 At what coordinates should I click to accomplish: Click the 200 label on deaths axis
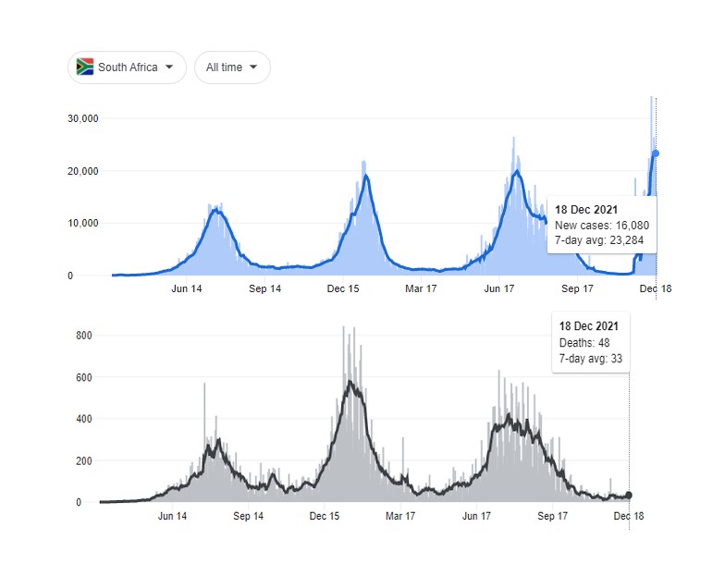(x=83, y=461)
